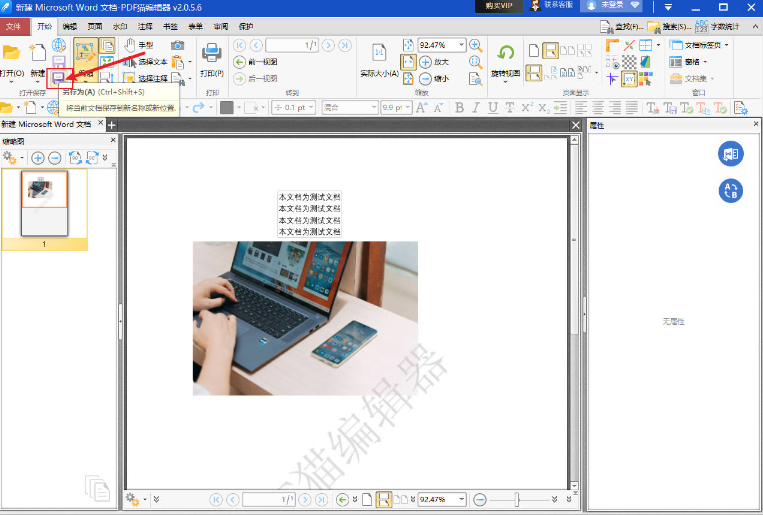Click the Buy VIP button
This screenshot has height=515, width=763.
[x=498, y=6]
